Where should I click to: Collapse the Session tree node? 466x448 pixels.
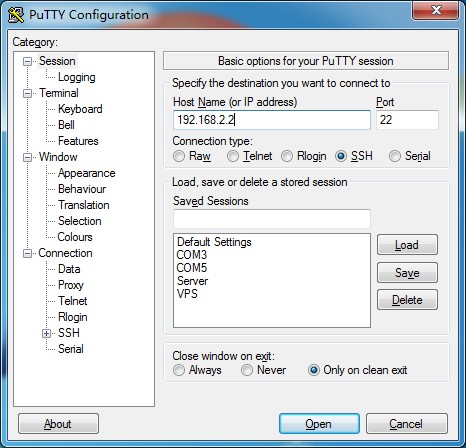pyautogui.click(x=27, y=61)
